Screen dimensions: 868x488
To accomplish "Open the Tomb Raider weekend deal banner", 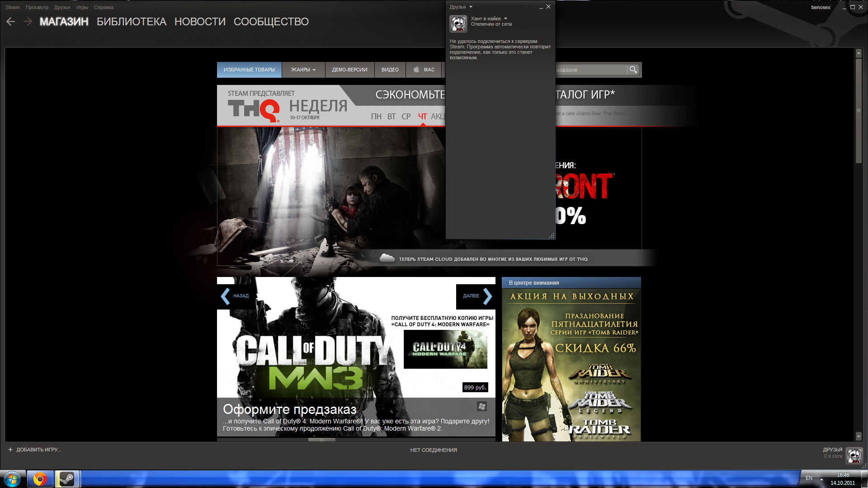I will [571, 365].
